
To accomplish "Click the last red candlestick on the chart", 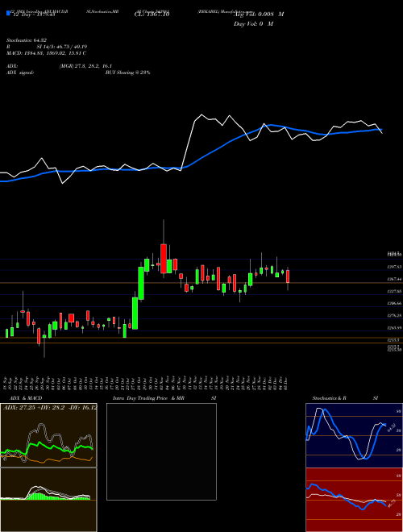I will coord(288,276).
